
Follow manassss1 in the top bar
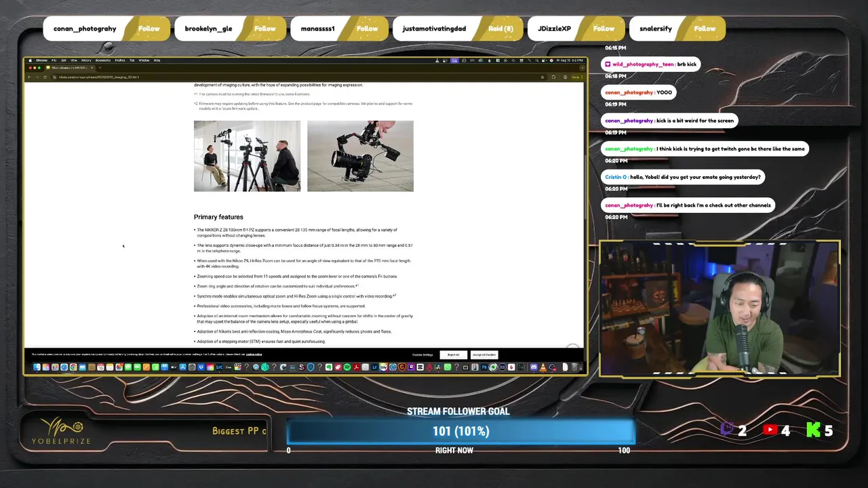point(367,28)
